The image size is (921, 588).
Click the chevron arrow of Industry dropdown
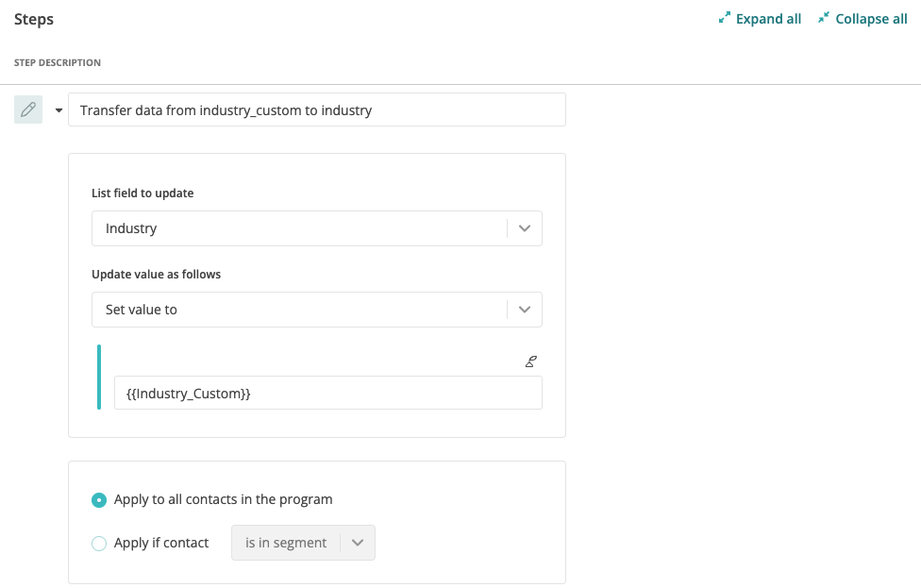coord(525,228)
